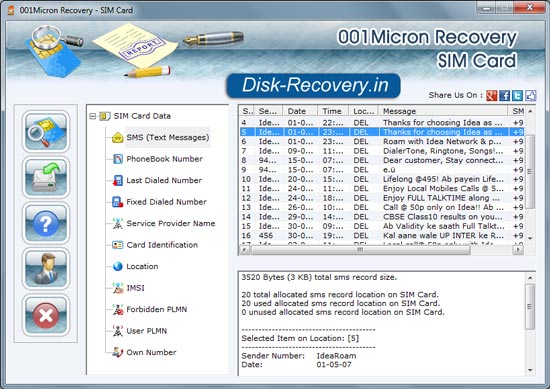Click the Forbidden PLMN icon
The width and height of the screenshot is (550, 389).
[x=118, y=309]
